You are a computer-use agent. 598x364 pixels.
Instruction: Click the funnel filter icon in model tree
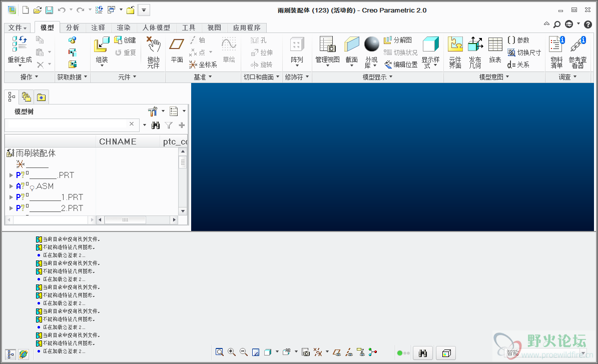[169, 125]
